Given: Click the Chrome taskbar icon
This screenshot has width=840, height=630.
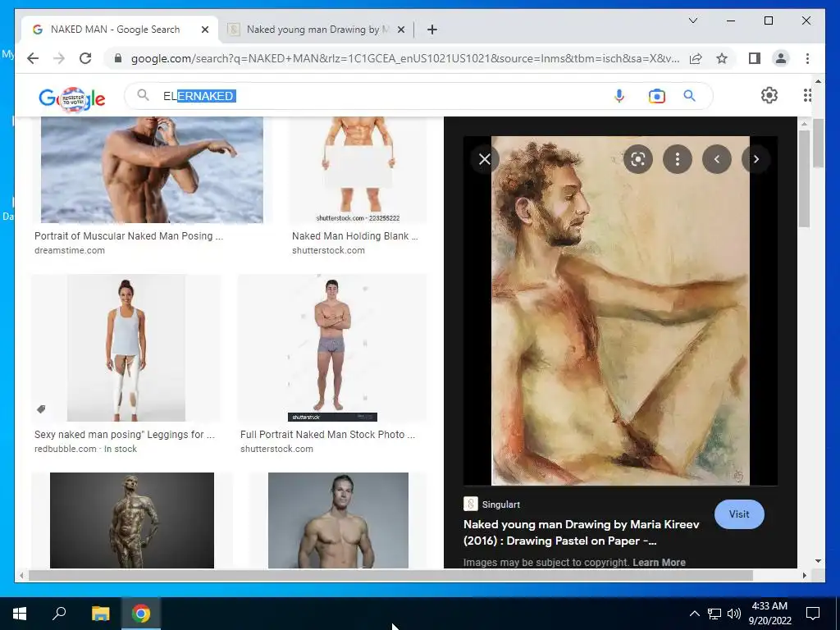Looking at the screenshot, I should (x=141, y=614).
